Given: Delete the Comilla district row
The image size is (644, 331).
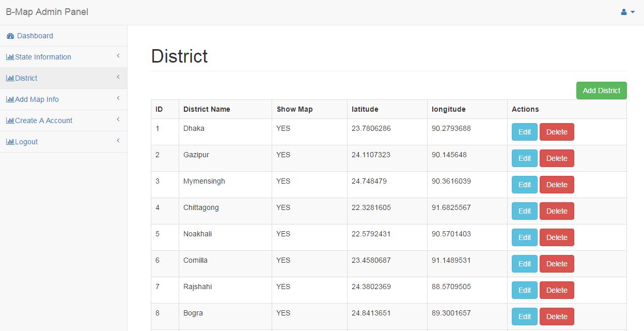Looking at the screenshot, I should [x=557, y=264].
